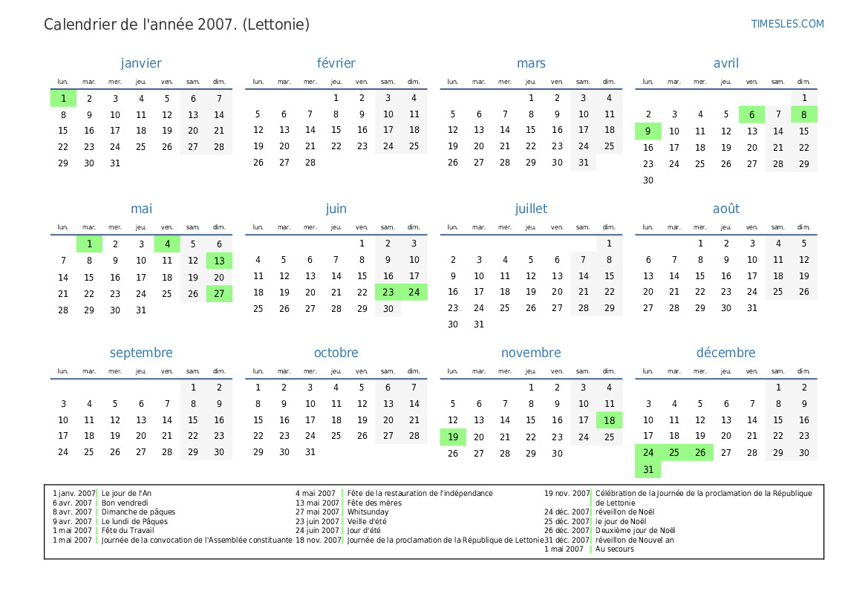The height and width of the screenshot is (614, 868).
Task: Select the 'Au secours' legend entry
Action: 613,549
